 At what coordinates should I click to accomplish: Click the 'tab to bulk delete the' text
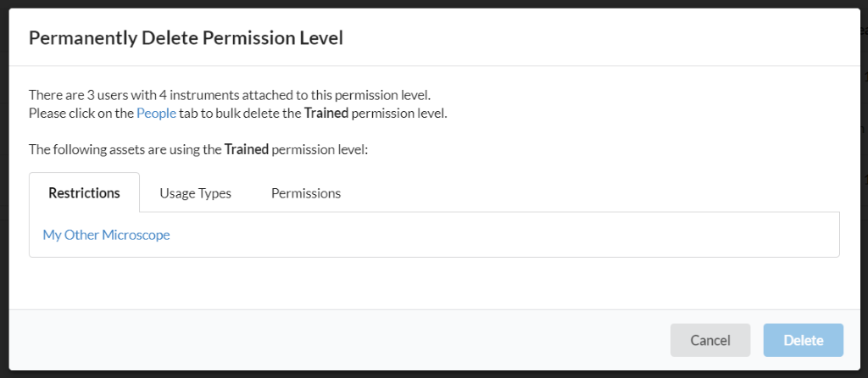[x=240, y=113]
